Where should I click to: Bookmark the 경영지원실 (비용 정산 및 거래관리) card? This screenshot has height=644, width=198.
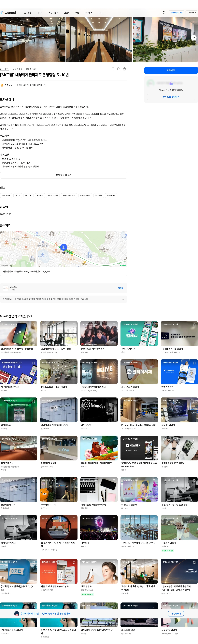(x=34, y=325)
